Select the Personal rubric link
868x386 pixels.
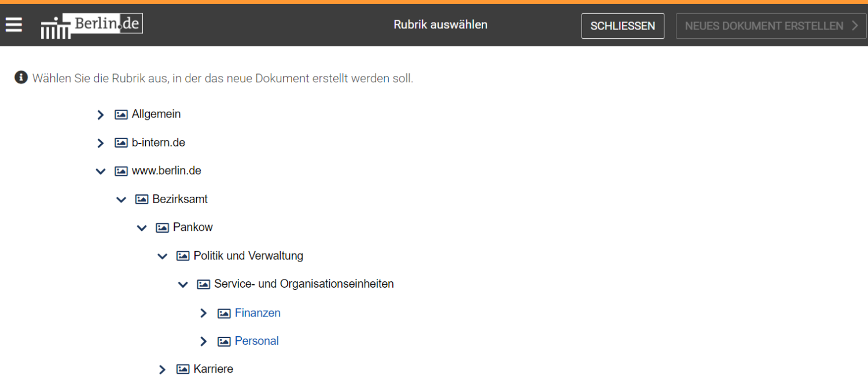256,341
